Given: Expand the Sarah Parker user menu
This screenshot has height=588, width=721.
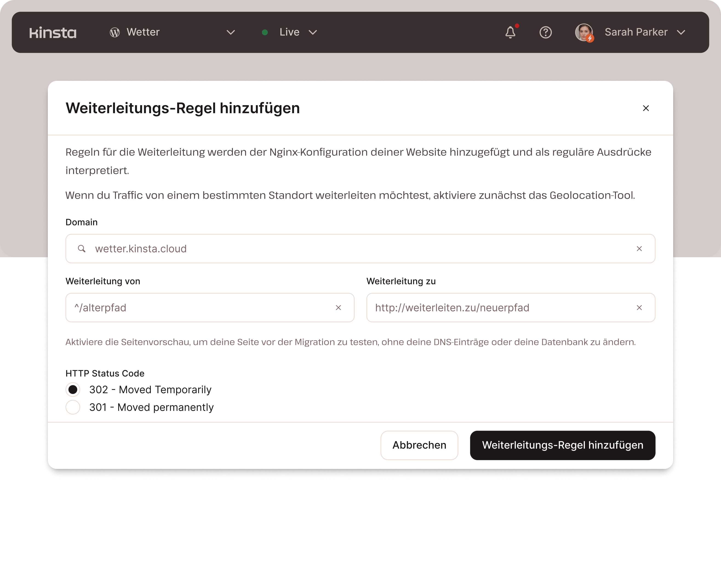Looking at the screenshot, I should [681, 33].
